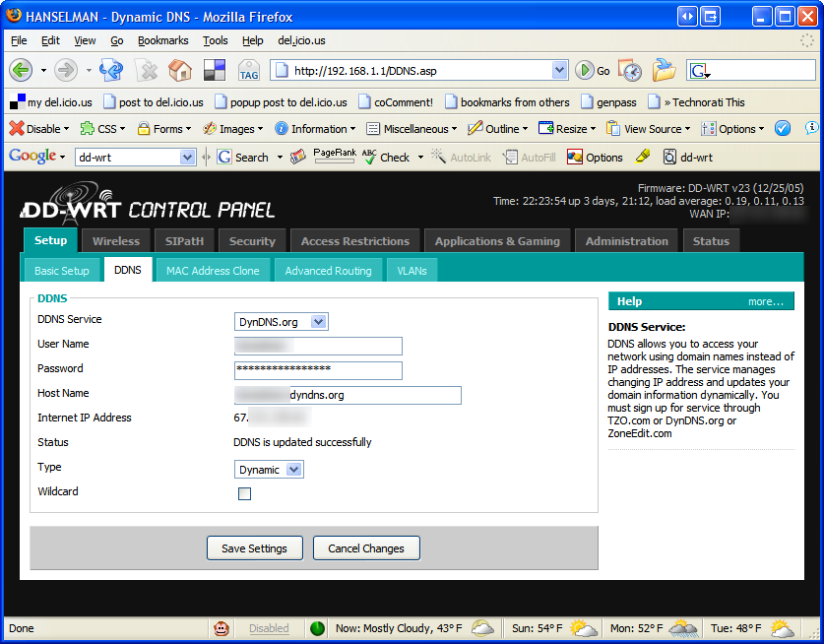The height and width of the screenshot is (644, 824).
Task: Switch to the Security tab
Action: 252,241
